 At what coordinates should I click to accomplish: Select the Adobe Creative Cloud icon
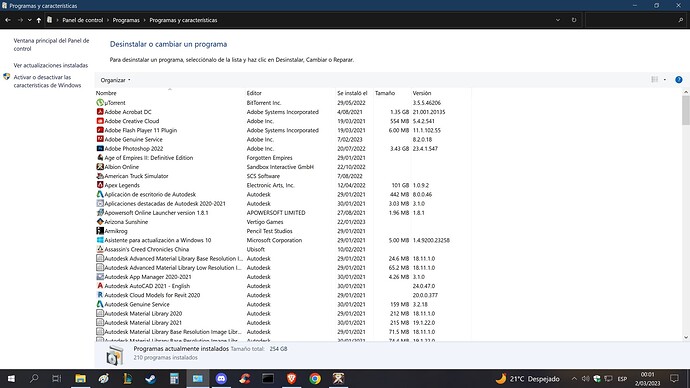point(100,121)
